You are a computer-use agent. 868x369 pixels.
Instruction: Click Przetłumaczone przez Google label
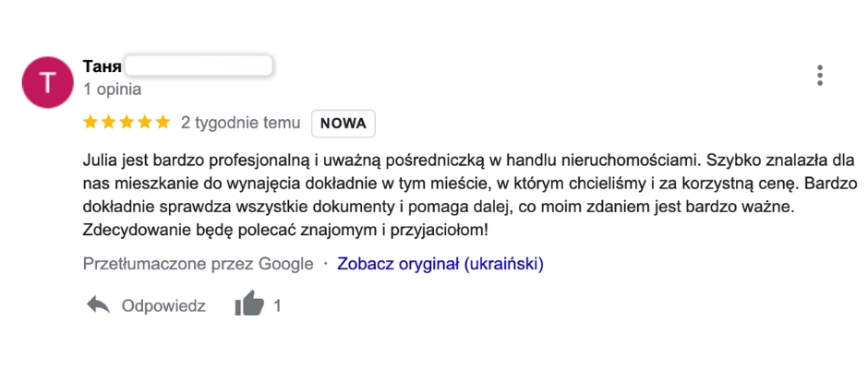(x=199, y=264)
